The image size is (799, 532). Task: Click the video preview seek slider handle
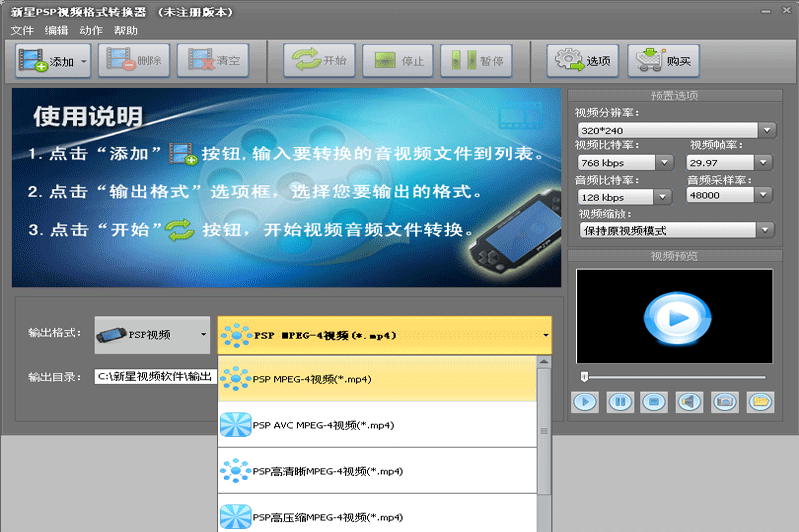[x=584, y=376]
